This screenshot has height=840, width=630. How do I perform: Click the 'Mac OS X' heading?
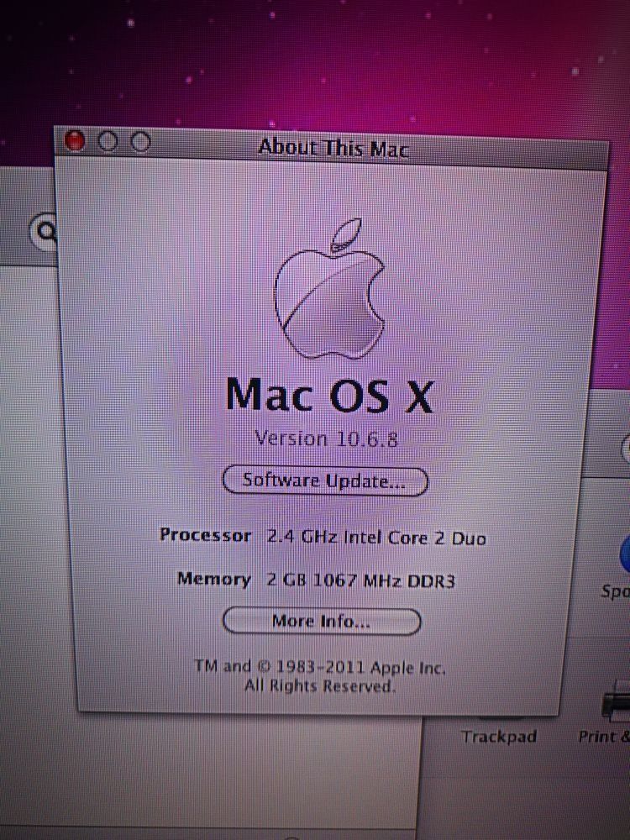[329, 396]
